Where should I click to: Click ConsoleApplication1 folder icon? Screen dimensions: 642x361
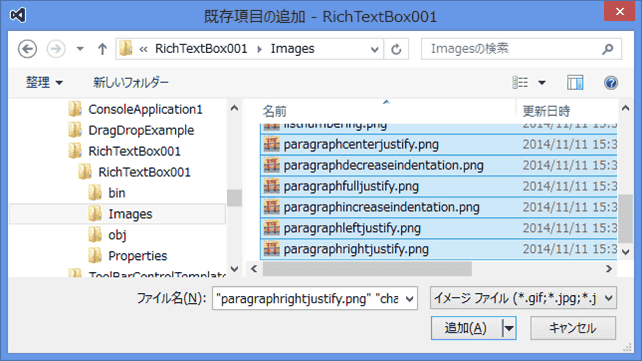point(75,109)
